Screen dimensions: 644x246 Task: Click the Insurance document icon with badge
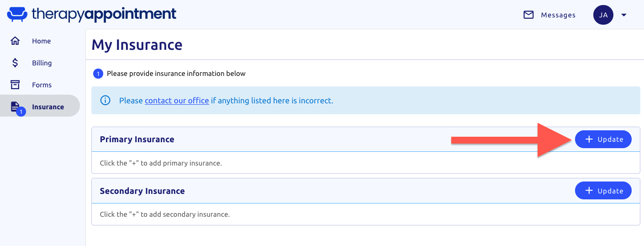coord(16,107)
